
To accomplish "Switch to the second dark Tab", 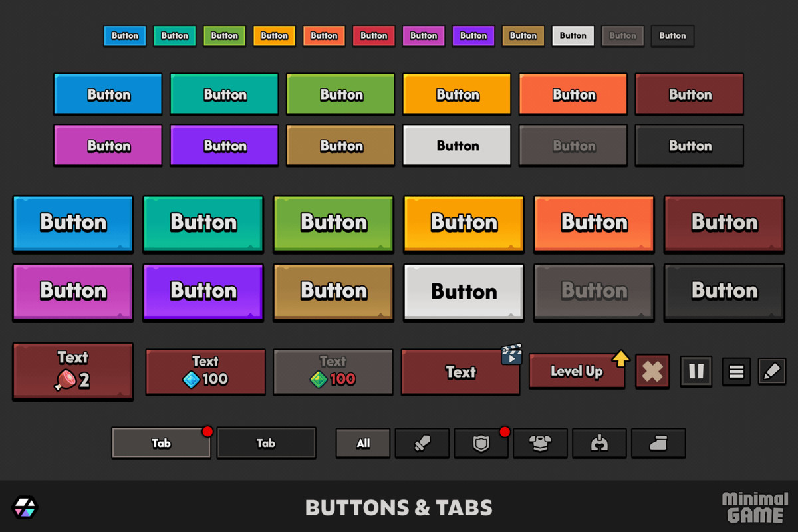I will (266, 443).
